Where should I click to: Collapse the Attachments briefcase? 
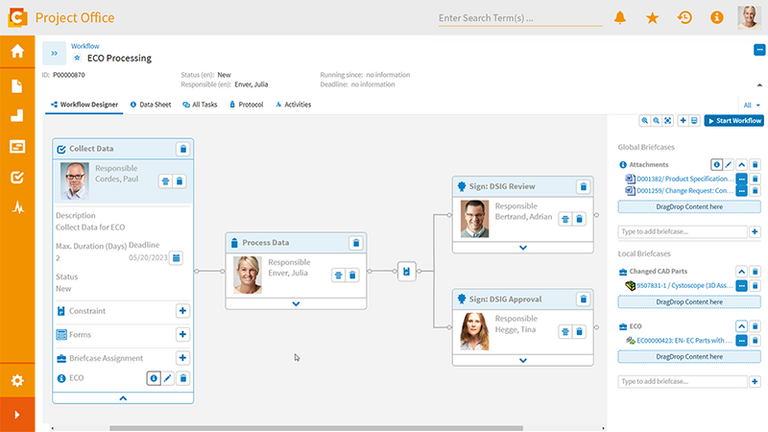742,165
